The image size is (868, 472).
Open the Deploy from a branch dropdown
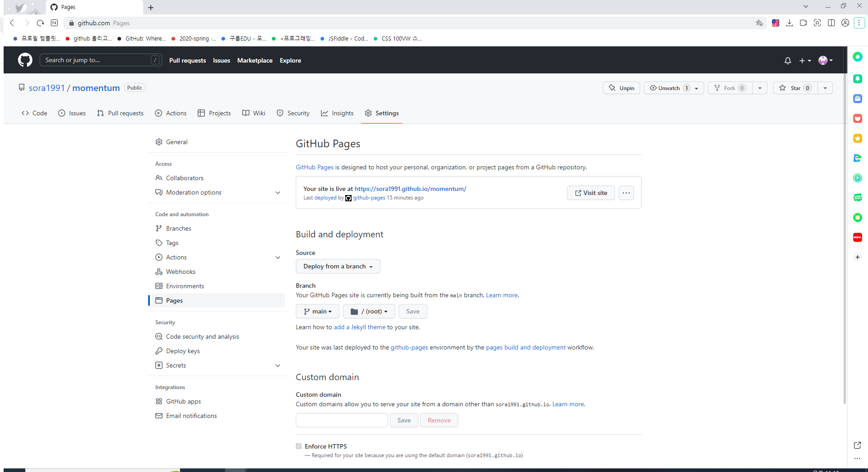pos(338,266)
